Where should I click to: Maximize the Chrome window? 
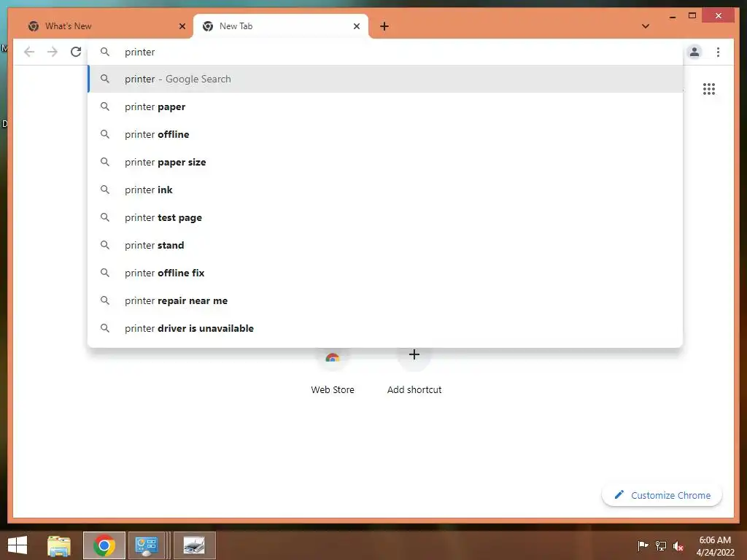point(692,16)
